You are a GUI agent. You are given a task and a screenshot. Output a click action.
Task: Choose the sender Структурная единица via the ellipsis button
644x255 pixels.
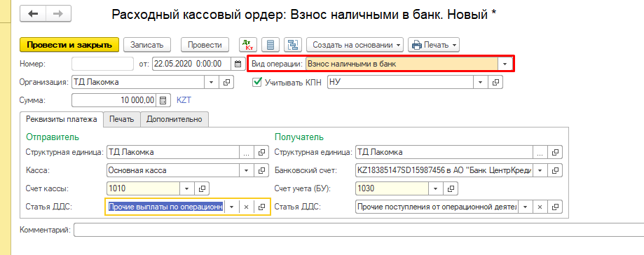[x=247, y=152]
